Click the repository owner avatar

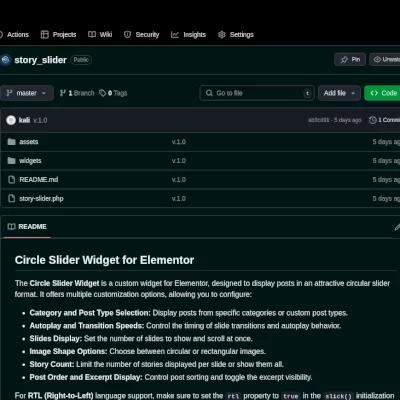coord(6,60)
